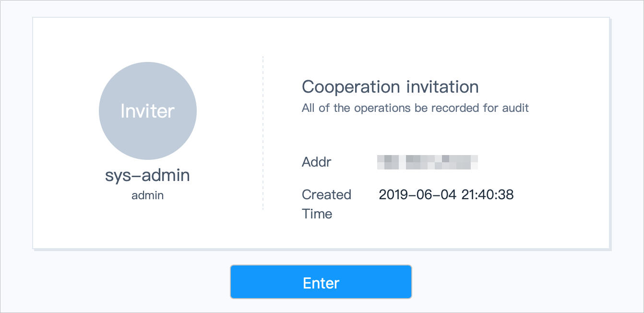This screenshot has height=313, width=644.
Task: Click the audit notice subtitle text
Action: pos(415,108)
